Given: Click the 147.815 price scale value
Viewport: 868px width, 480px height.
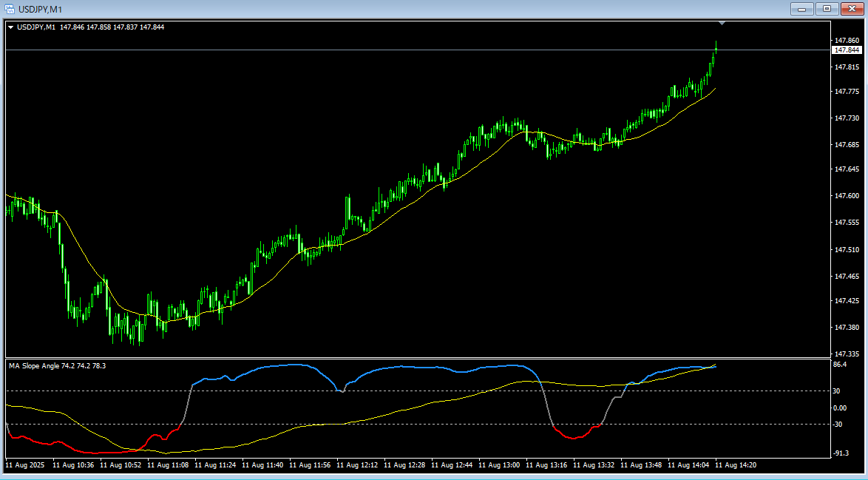Looking at the screenshot, I should 847,67.
